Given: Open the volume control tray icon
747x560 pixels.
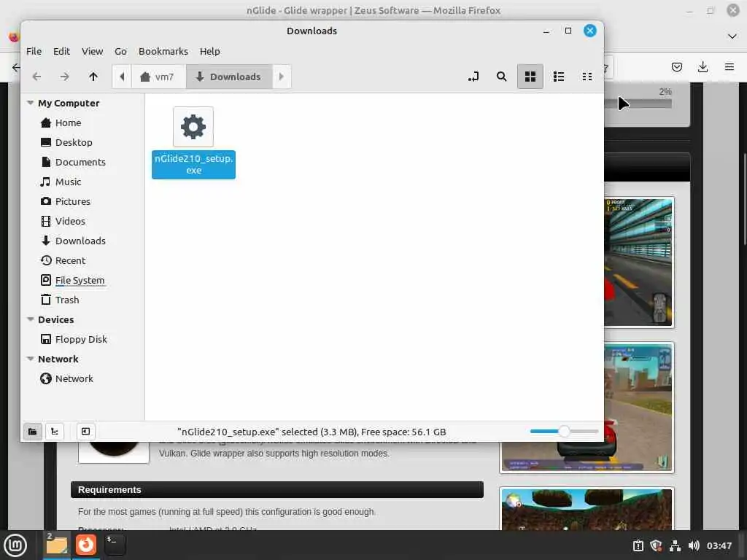Looking at the screenshot, I should 694,545.
